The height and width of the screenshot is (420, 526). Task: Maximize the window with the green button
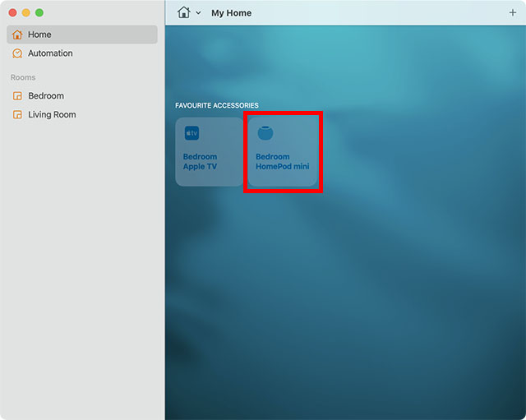(39, 13)
